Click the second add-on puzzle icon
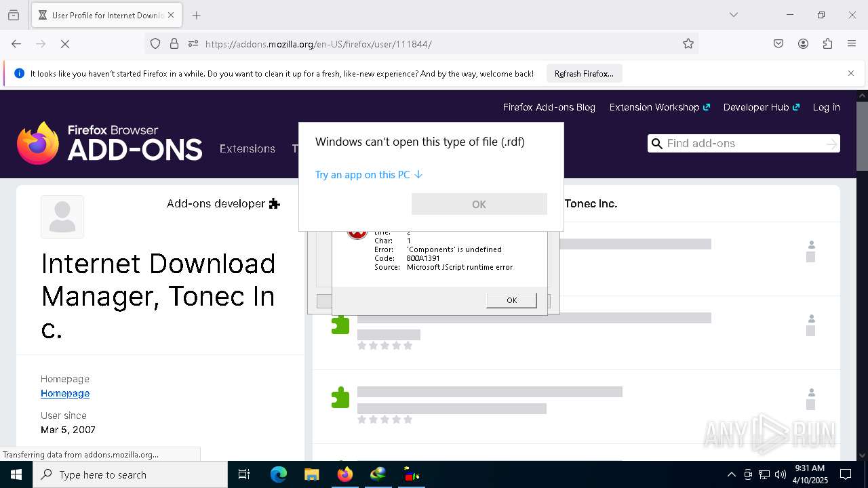 340,398
